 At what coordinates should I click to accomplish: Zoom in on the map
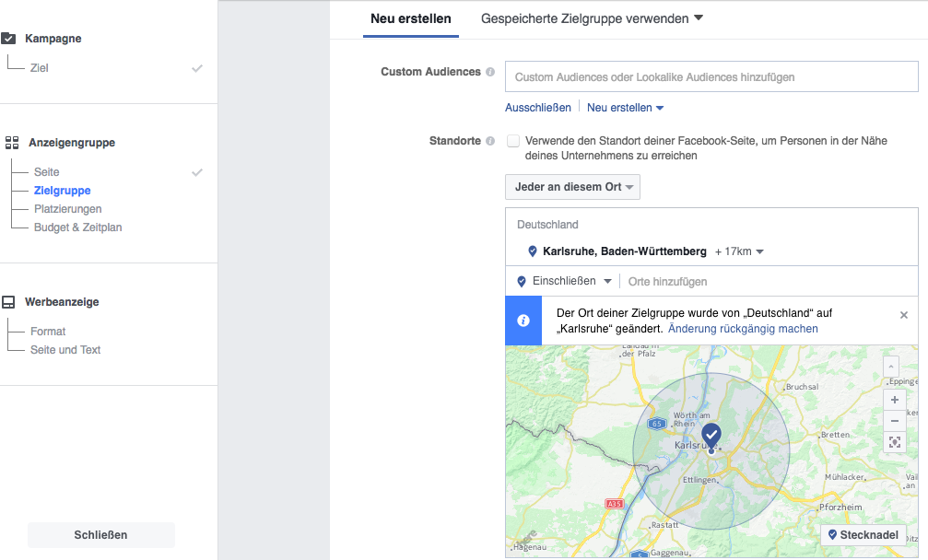tap(894, 400)
